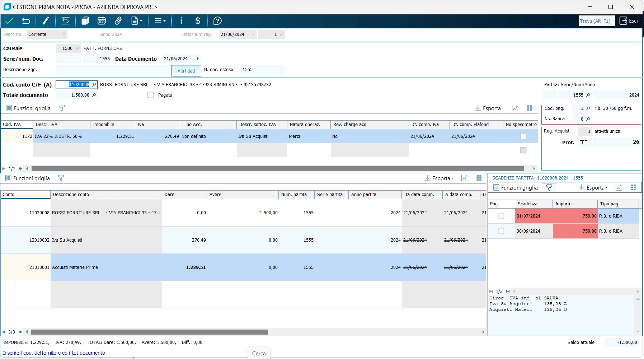Click the dollar sign toolbar icon
The image size is (644, 359).
(x=198, y=21)
